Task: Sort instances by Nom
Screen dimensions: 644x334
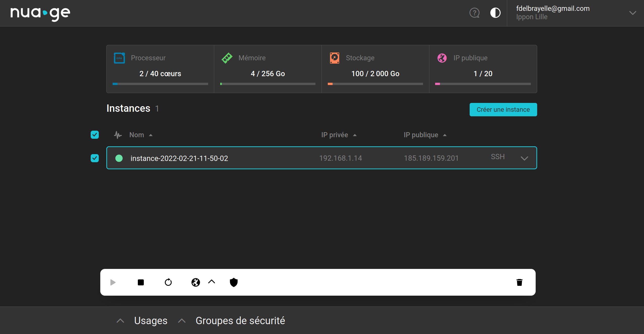Action: point(141,135)
